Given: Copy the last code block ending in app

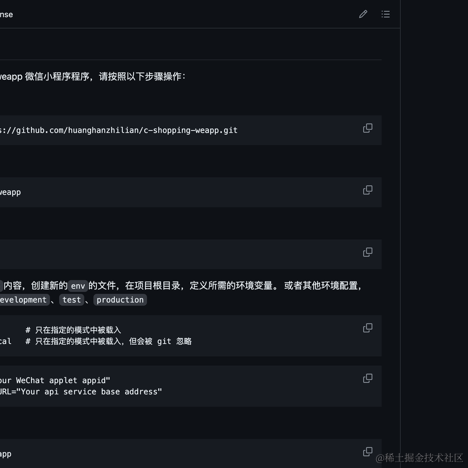Looking at the screenshot, I should click(x=368, y=452).
